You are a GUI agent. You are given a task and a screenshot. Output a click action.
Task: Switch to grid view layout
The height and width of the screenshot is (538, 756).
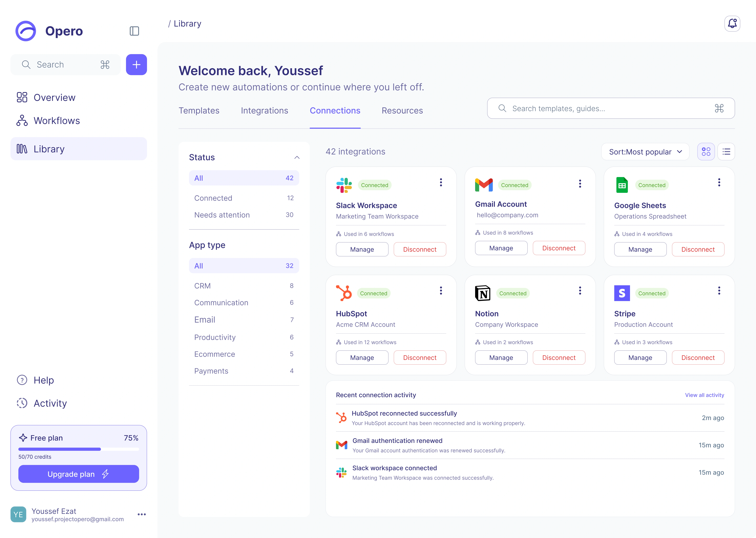706,152
